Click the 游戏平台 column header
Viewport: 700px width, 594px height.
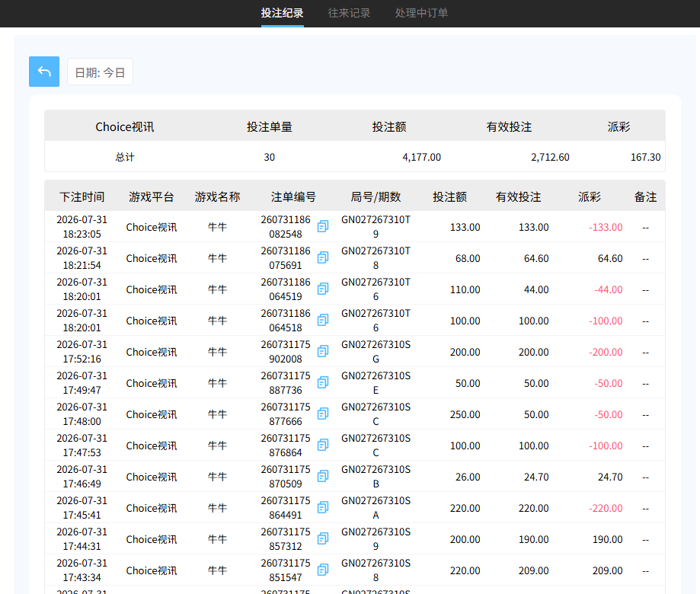pyautogui.click(x=152, y=196)
